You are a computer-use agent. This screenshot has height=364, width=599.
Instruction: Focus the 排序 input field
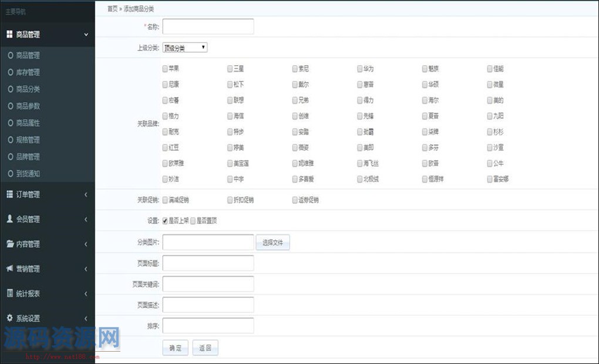click(208, 325)
